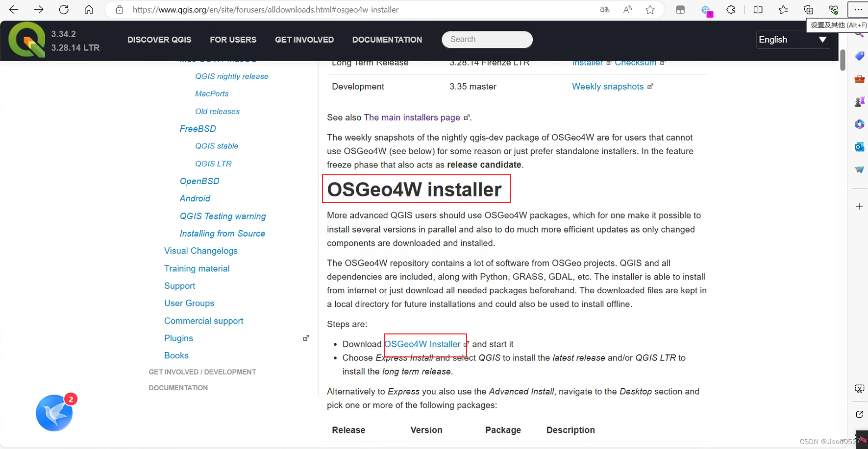Open browser essentials heart icon

point(833,10)
